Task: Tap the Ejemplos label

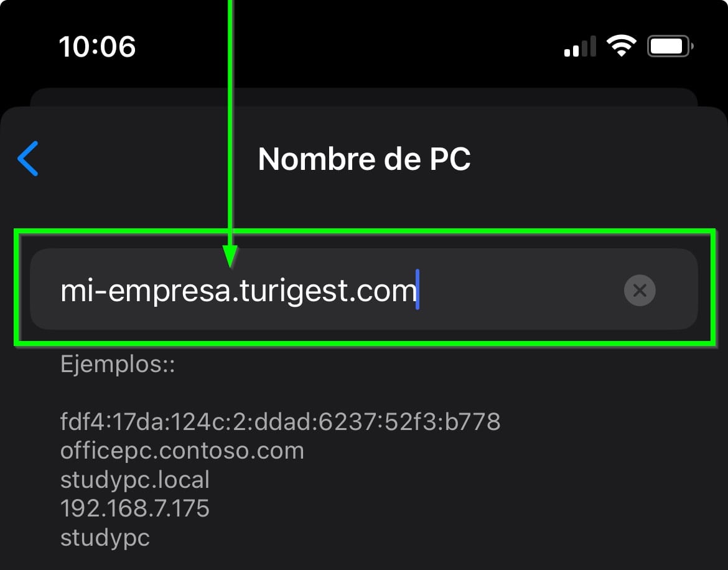Action: [x=118, y=365]
